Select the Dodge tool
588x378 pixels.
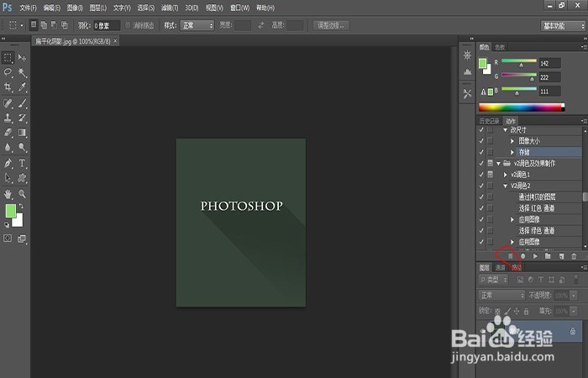tap(22, 147)
